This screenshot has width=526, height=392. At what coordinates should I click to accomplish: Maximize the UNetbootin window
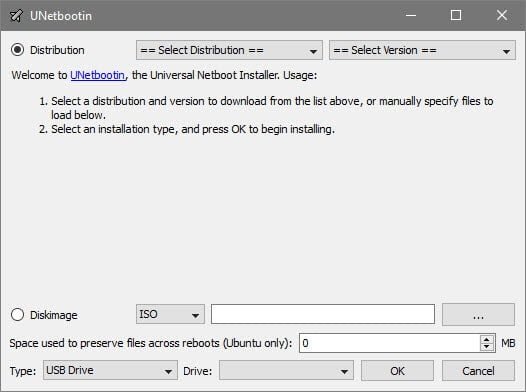[456, 15]
